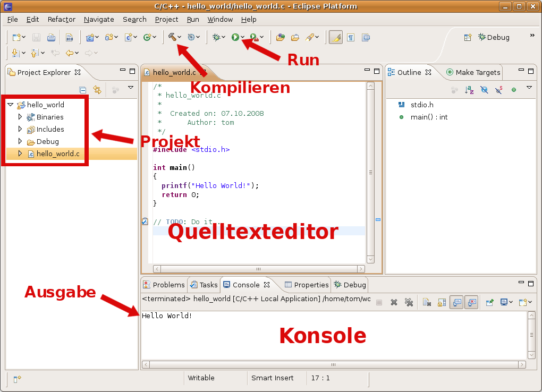Screen dimensions: 542x392
Task: Toggle Link with Editor in Project Explorer
Action: (97, 90)
